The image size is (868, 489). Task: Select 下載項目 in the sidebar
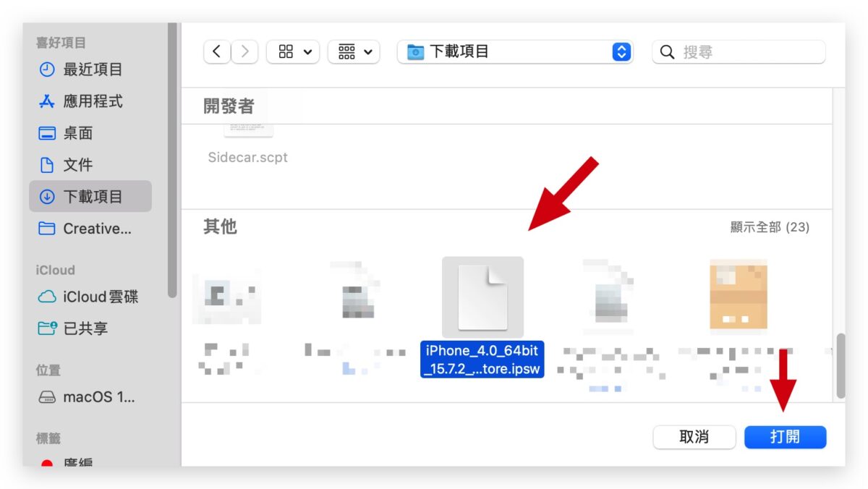click(x=91, y=197)
